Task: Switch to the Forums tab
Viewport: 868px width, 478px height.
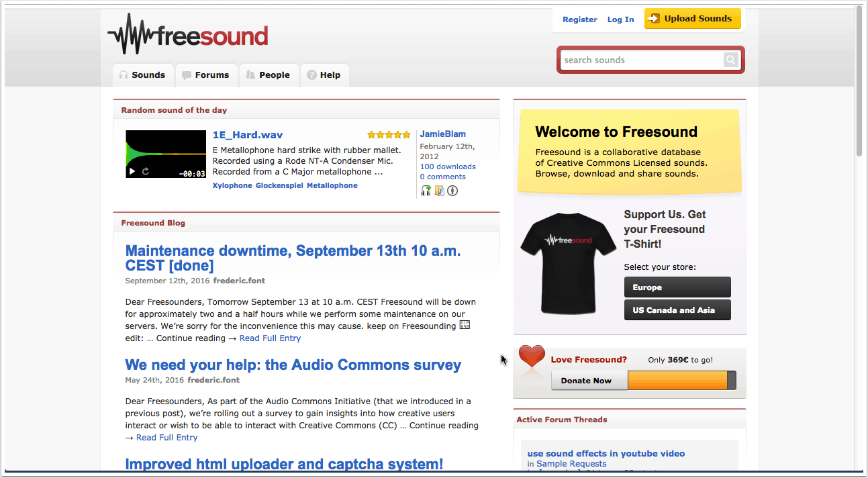Action: coord(206,75)
